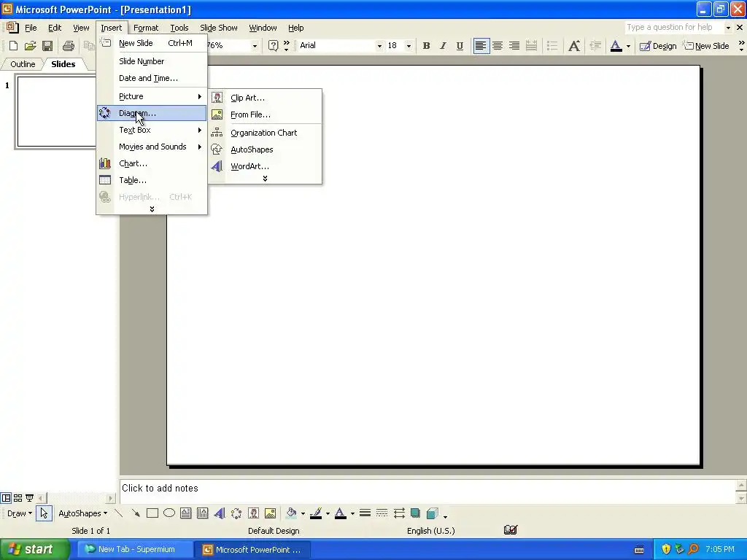Click the New blank presentation icon
This screenshot has height=560, width=747.
[13, 46]
